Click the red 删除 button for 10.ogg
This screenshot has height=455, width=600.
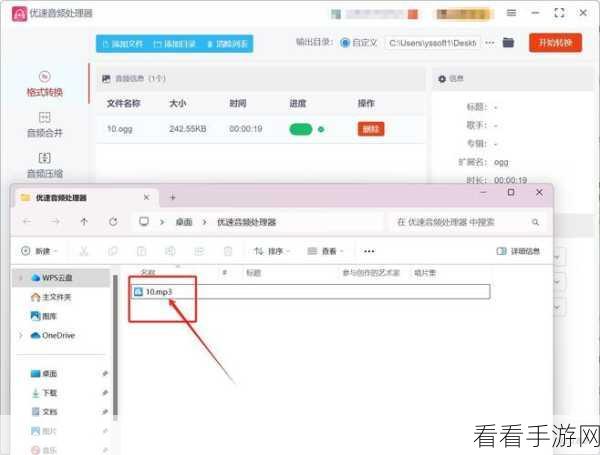click(x=371, y=129)
